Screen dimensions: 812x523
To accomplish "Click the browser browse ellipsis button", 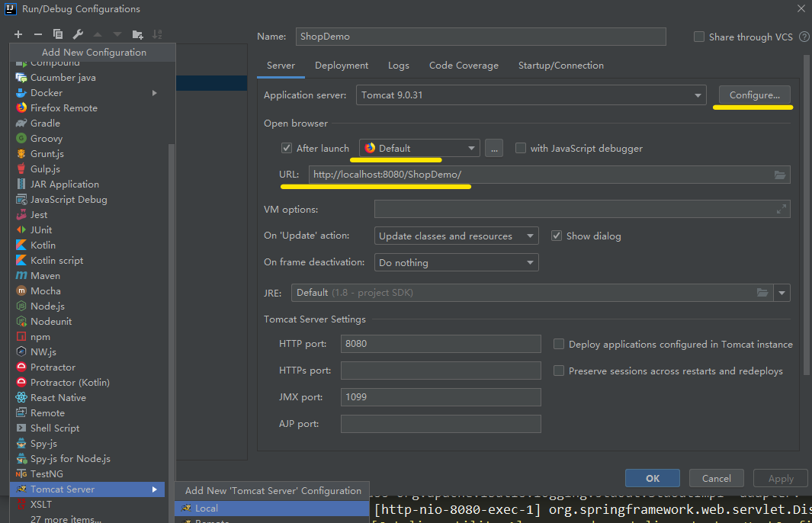I will click(494, 149).
